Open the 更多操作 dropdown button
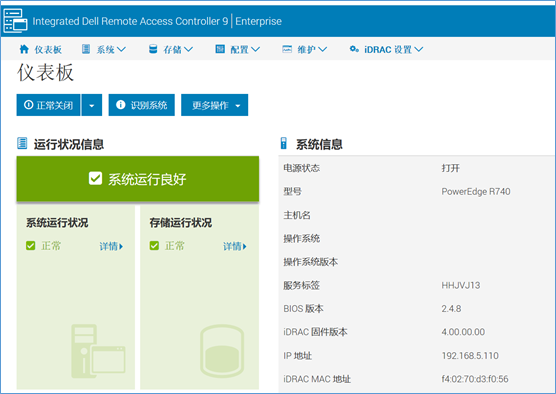The image size is (556, 394). tap(215, 105)
